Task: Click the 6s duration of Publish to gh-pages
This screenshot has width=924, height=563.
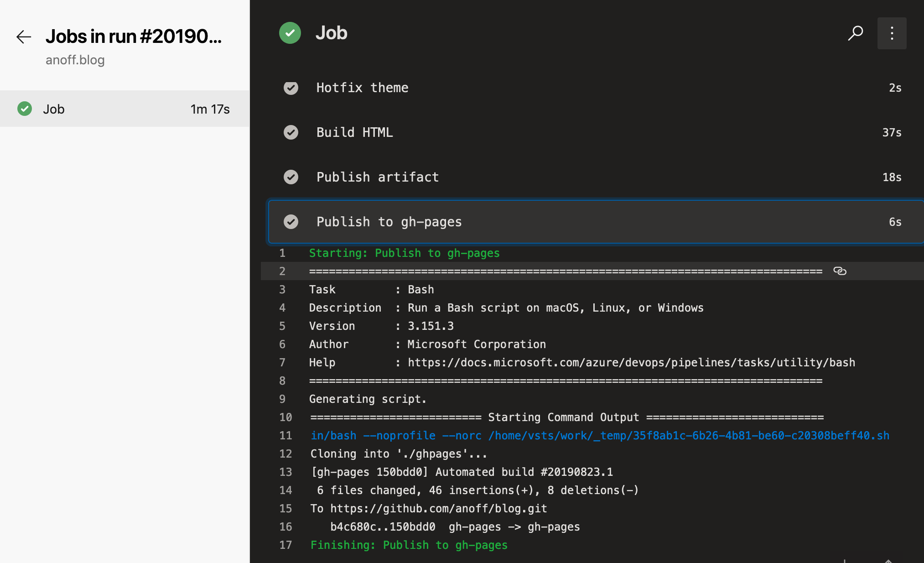Action: pyautogui.click(x=895, y=222)
